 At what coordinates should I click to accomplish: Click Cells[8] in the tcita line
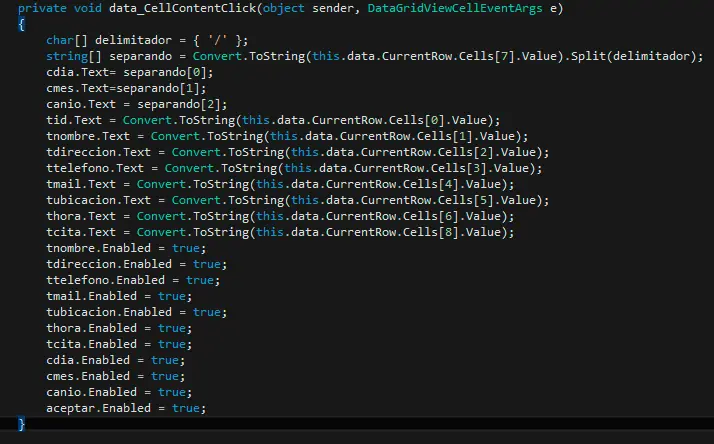point(431,232)
